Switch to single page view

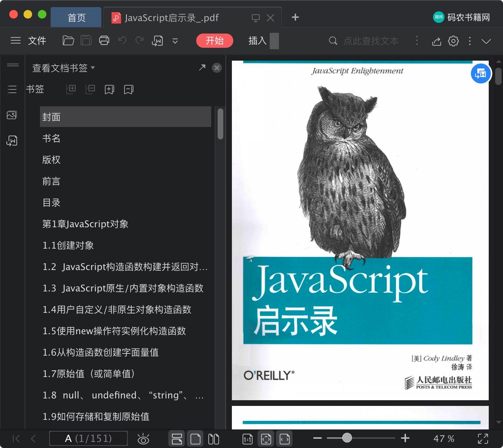tap(195, 439)
